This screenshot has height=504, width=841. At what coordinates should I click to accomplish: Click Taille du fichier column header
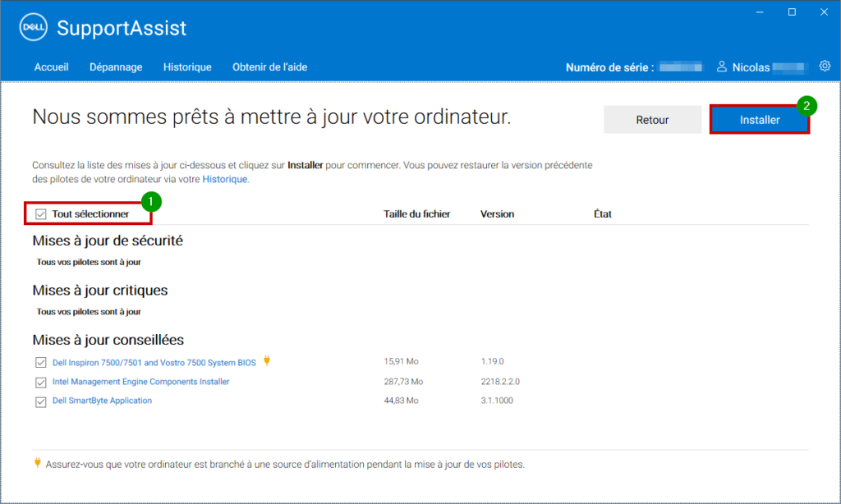coord(416,214)
